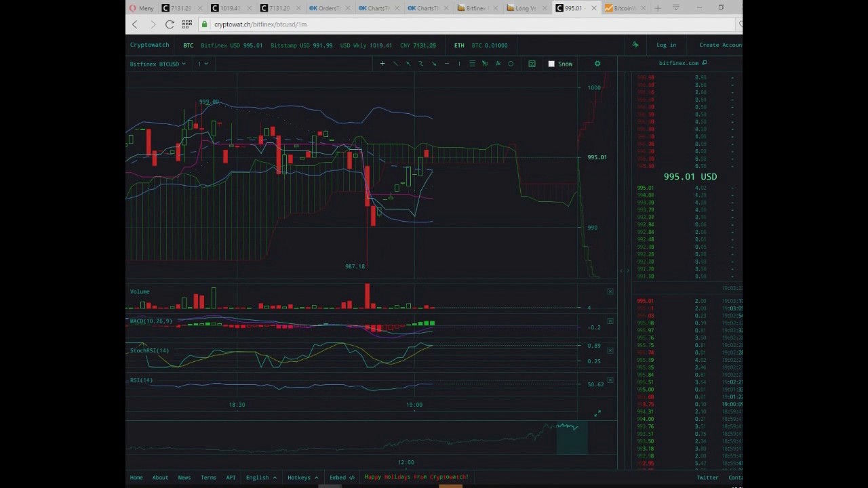Switch to the 1019.41 browser tab
Screen dimensions: 868x488
[229, 8]
